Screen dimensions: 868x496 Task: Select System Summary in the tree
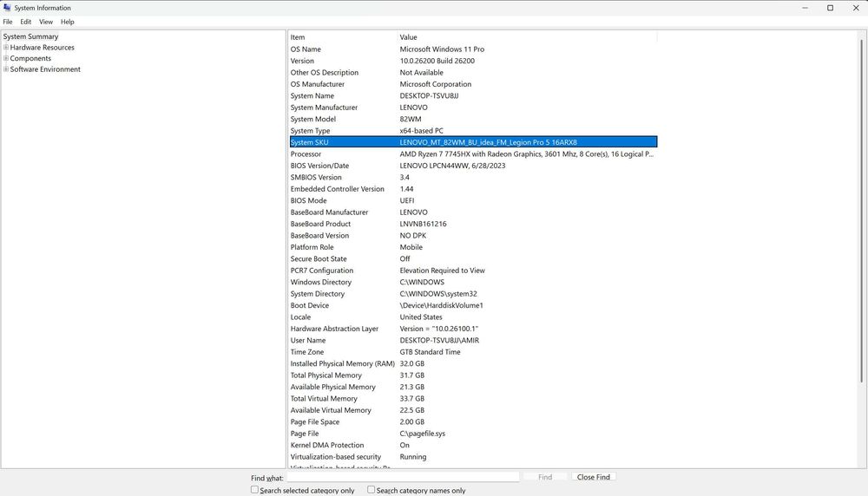(x=30, y=36)
